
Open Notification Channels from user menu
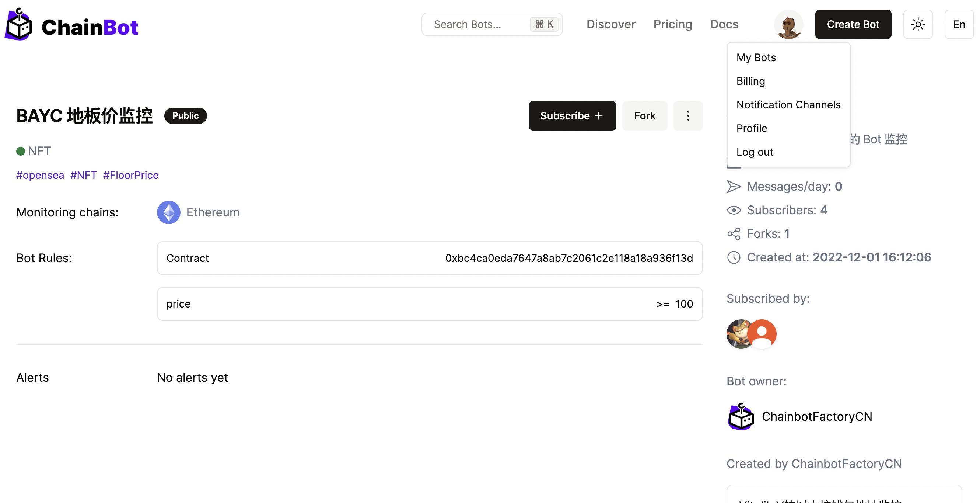click(788, 105)
